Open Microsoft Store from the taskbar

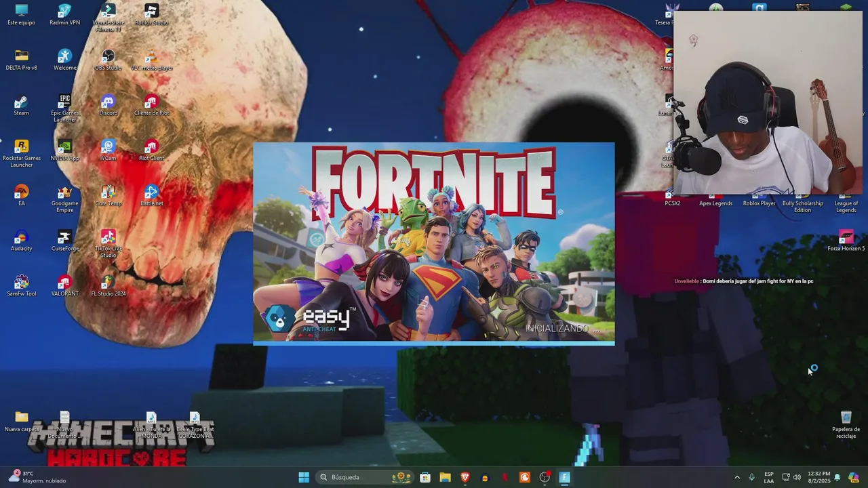coord(425,477)
